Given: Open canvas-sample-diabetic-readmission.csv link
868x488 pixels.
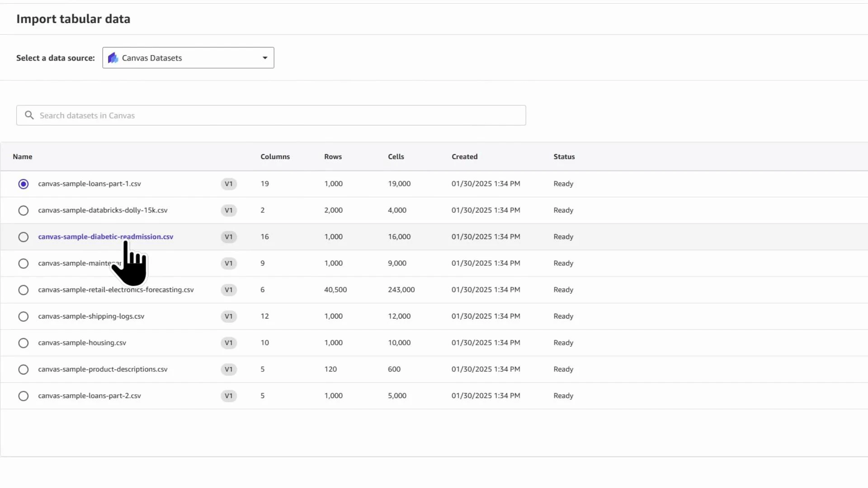Looking at the screenshot, I should pyautogui.click(x=105, y=236).
